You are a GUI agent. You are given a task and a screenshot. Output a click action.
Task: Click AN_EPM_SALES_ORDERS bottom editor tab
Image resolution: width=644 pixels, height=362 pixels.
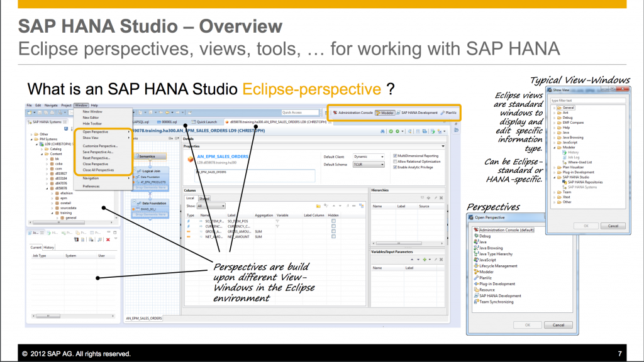click(144, 319)
